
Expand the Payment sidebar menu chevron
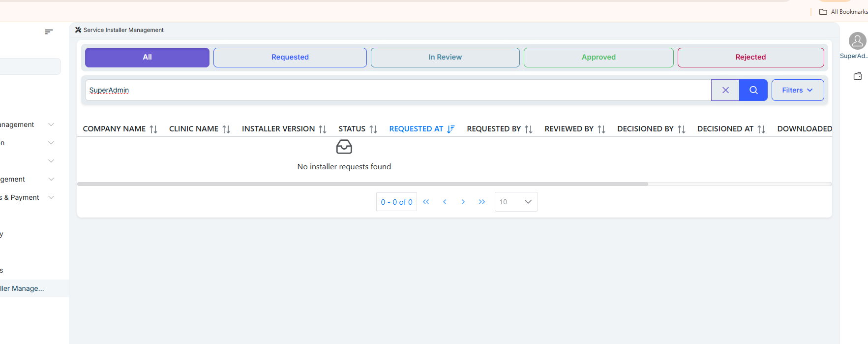(51, 197)
